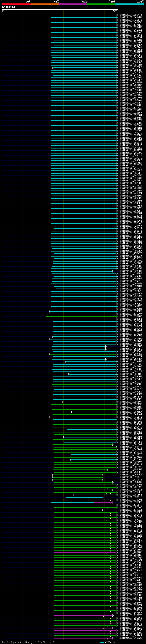146x644 pixels.
Task: Select label UniRef100_Q9LKG6
Action: (131, 42)
